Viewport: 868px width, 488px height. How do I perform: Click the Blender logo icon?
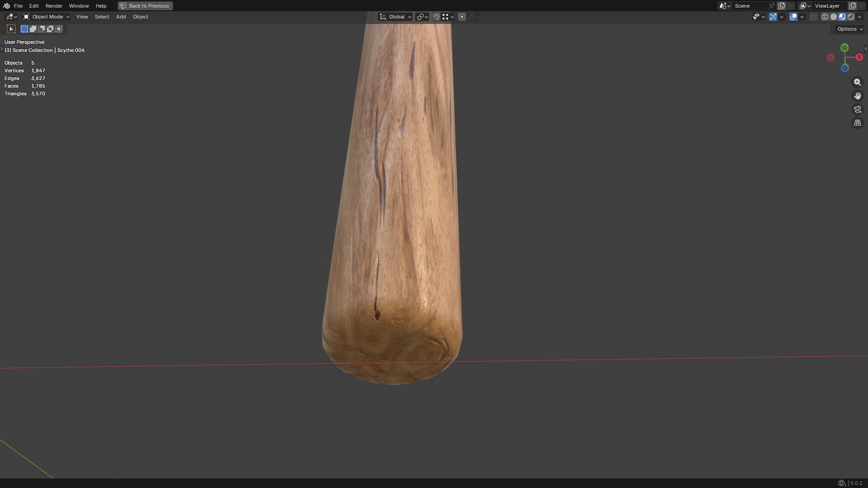pyautogui.click(x=6, y=6)
